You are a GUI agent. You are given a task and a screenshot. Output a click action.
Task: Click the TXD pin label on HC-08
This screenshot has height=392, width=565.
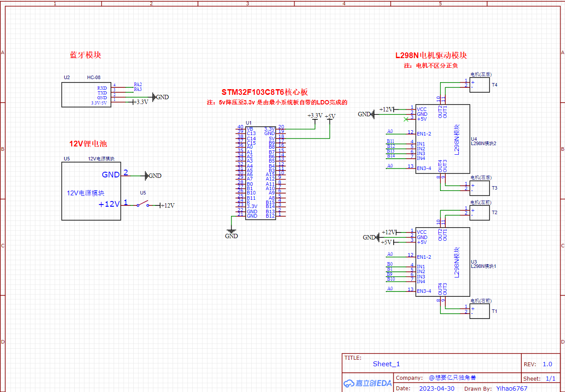[x=102, y=93]
